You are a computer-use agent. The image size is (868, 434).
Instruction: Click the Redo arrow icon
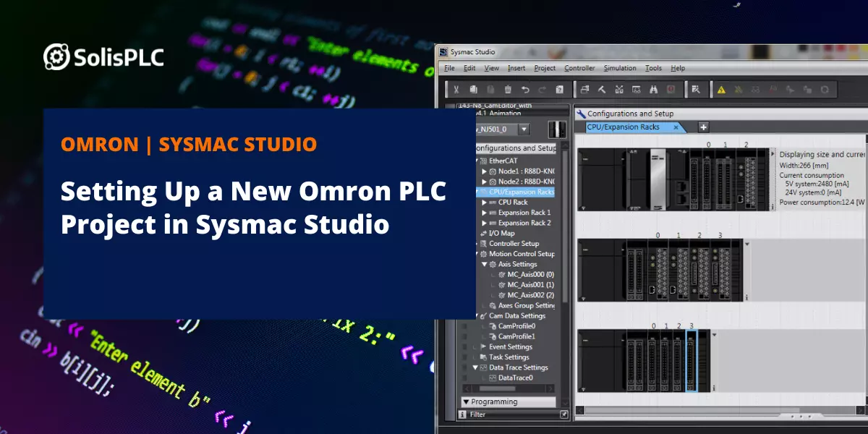coord(542,89)
